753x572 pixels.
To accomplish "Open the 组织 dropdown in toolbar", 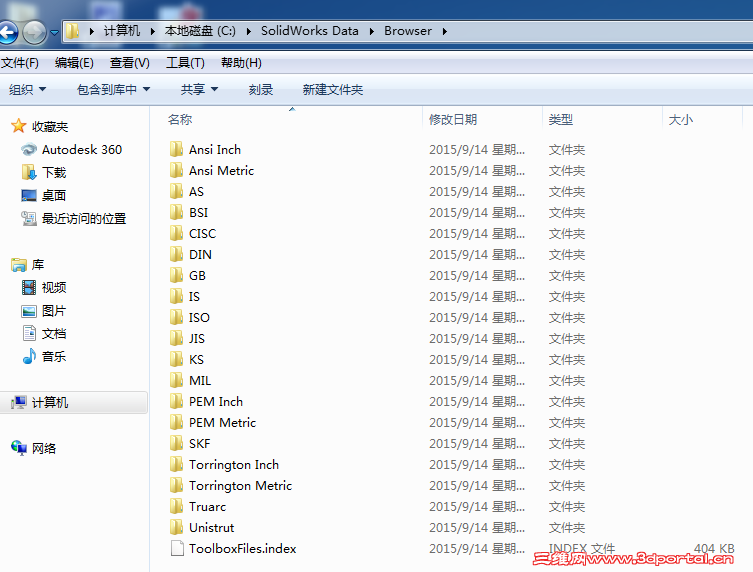I will 27,89.
